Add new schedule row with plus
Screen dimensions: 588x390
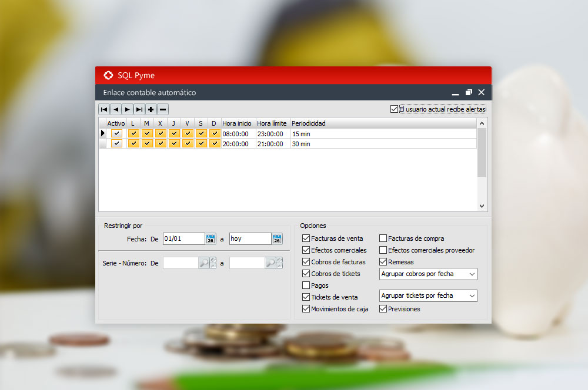[151, 109]
